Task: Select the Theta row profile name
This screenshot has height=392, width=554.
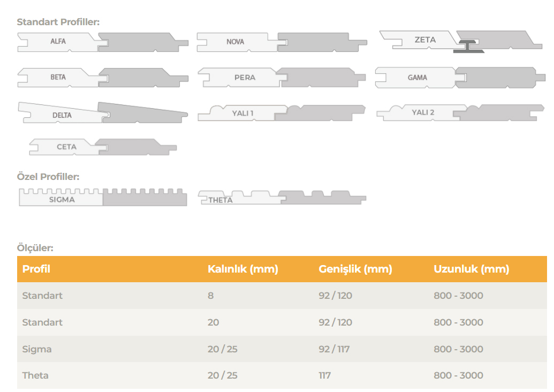Action: pos(35,375)
